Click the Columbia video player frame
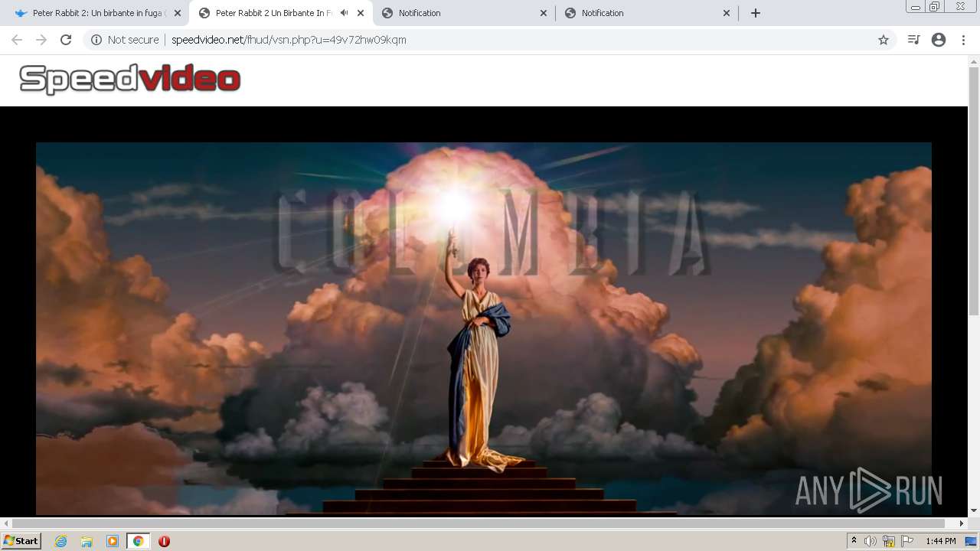980x551 pixels. 484,328
